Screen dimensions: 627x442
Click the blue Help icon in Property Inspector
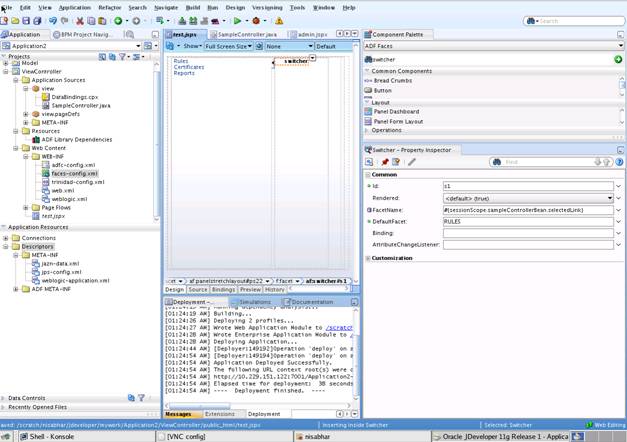click(619, 162)
